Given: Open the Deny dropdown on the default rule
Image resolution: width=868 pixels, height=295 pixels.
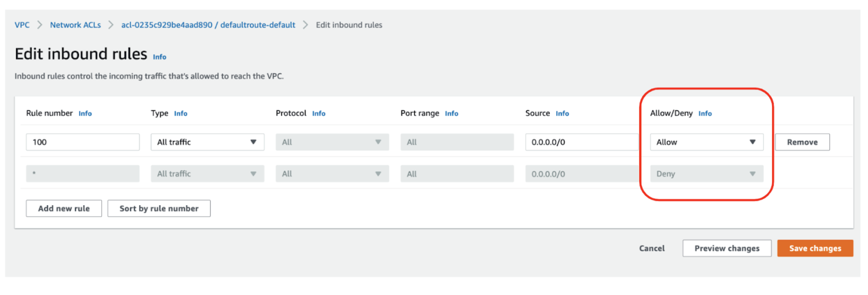Looking at the screenshot, I should click(706, 174).
